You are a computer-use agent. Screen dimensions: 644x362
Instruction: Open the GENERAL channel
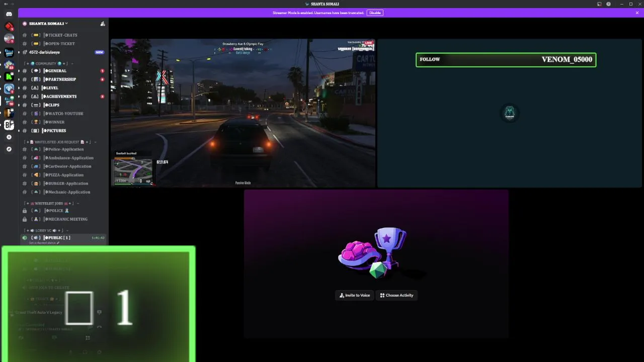63,71
